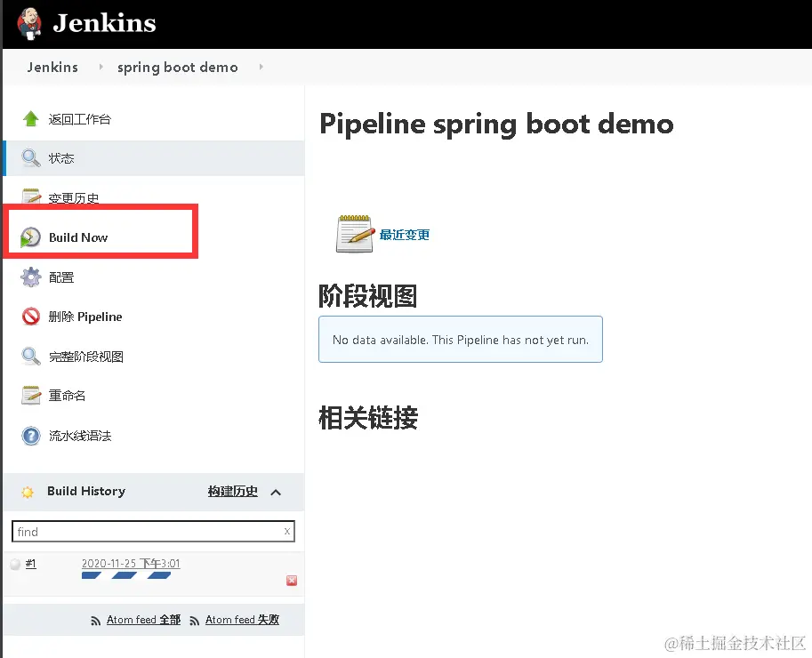
Task: Click the blue question mark 流水线语法 icon
Action: coord(31,436)
